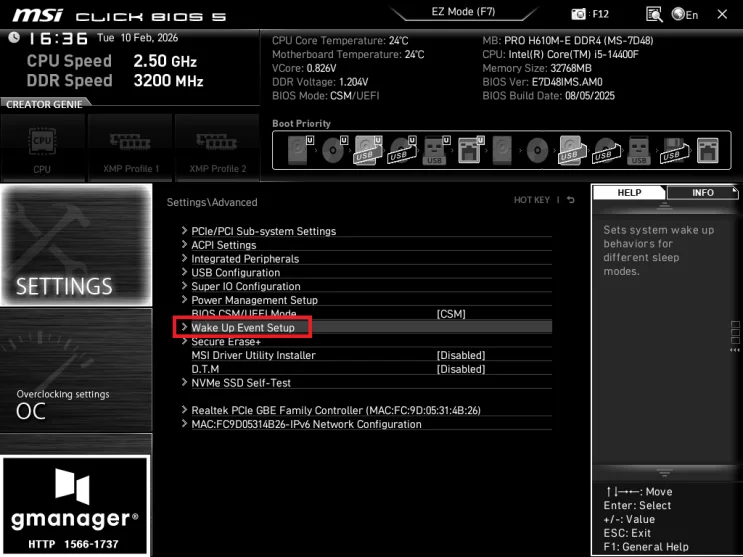Viewport: 743px width, 557px height.
Task: Click the CPU Speed 2.50 GHz value
Action: coord(165,61)
